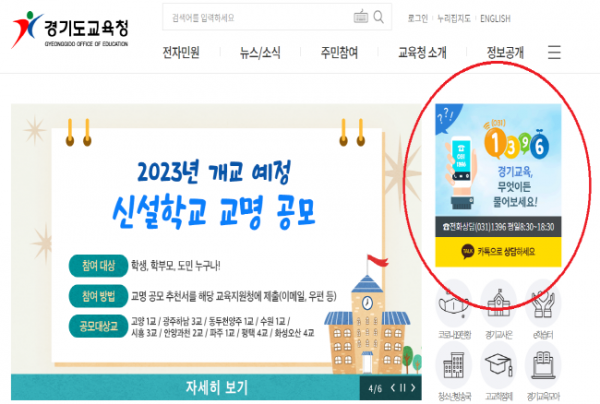This screenshot has width=600, height=404.
Task: Open the 뉴스/소식 menu
Action: pyautogui.click(x=260, y=52)
